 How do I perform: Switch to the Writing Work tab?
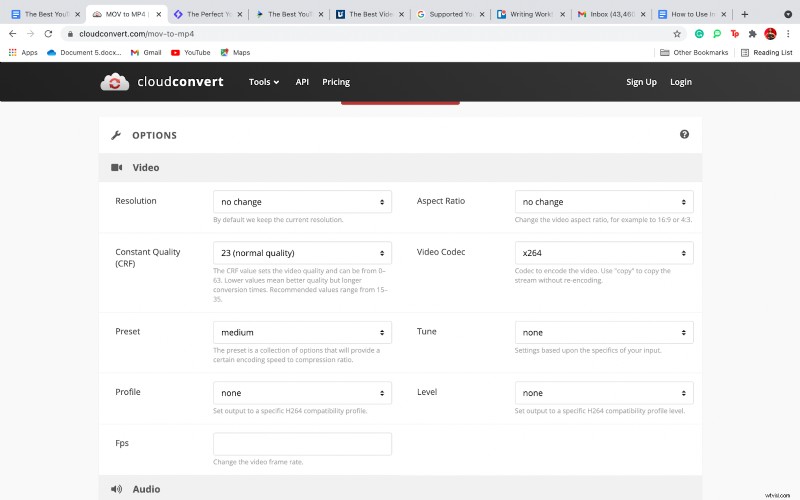[531, 14]
